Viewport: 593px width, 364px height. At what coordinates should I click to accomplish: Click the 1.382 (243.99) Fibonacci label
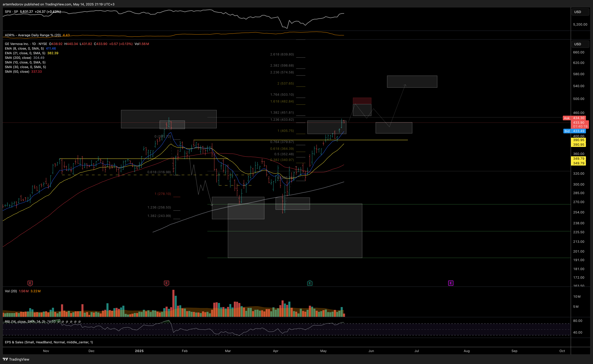(x=159, y=216)
